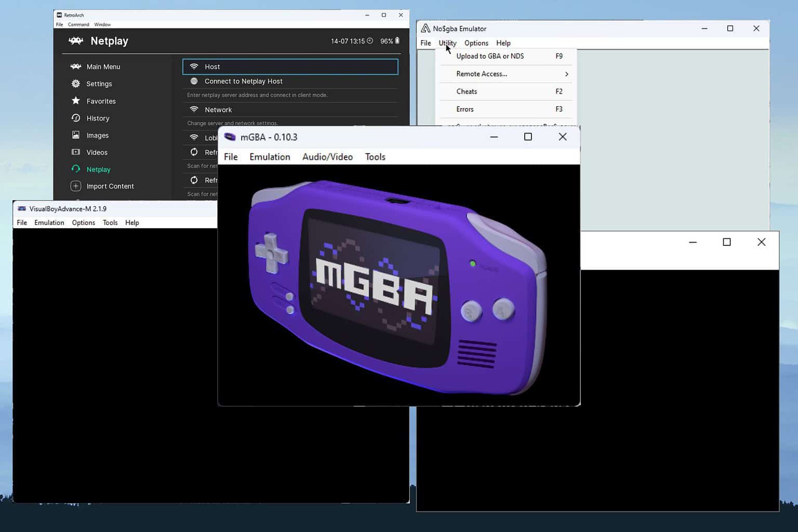The image size is (798, 532).
Task: Select the green Netplay icon in the sidebar
Action: pos(75,169)
